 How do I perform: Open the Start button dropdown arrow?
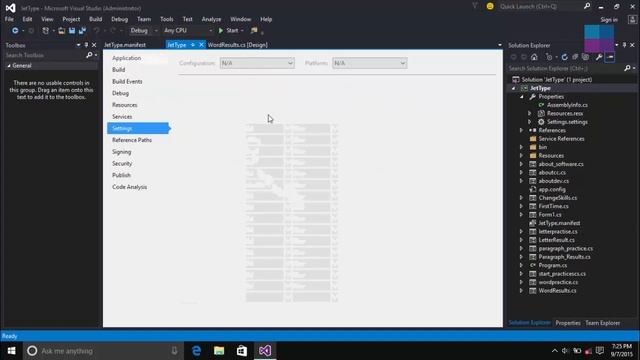(x=242, y=31)
